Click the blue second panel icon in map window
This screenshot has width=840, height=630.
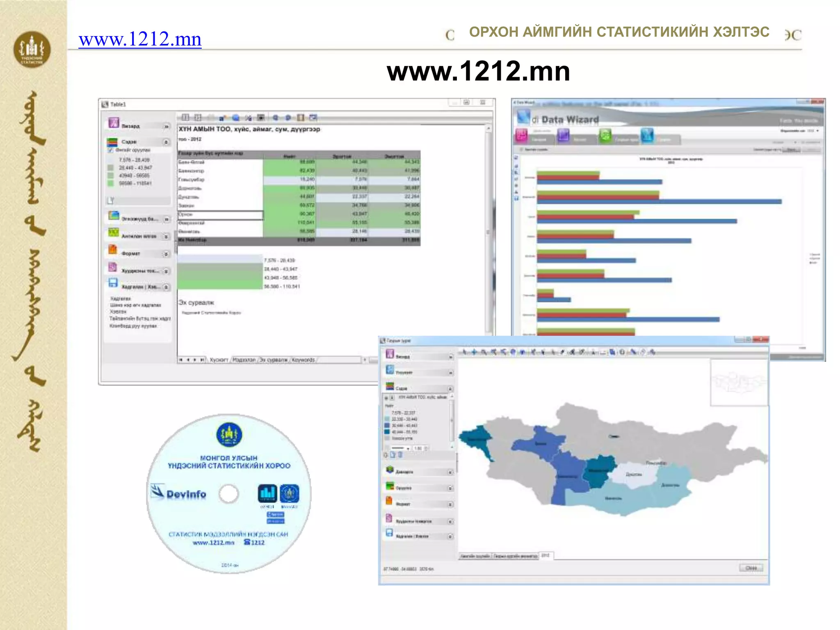click(390, 370)
